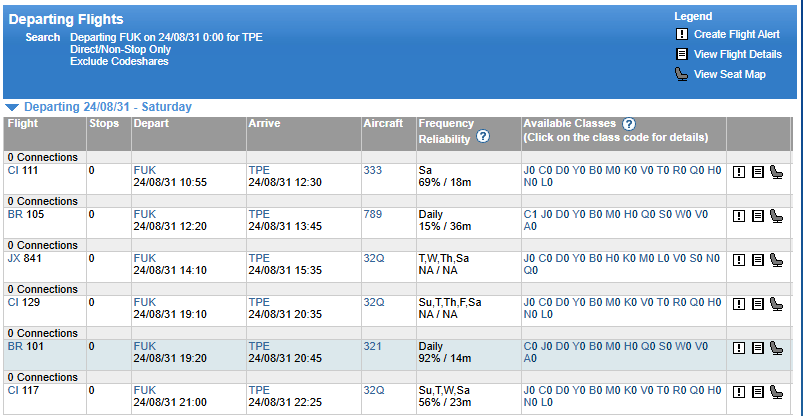The height and width of the screenshot is (416, 803).
Task: Click the TPE arrival link for CI 111
Action: pos(259,171)
